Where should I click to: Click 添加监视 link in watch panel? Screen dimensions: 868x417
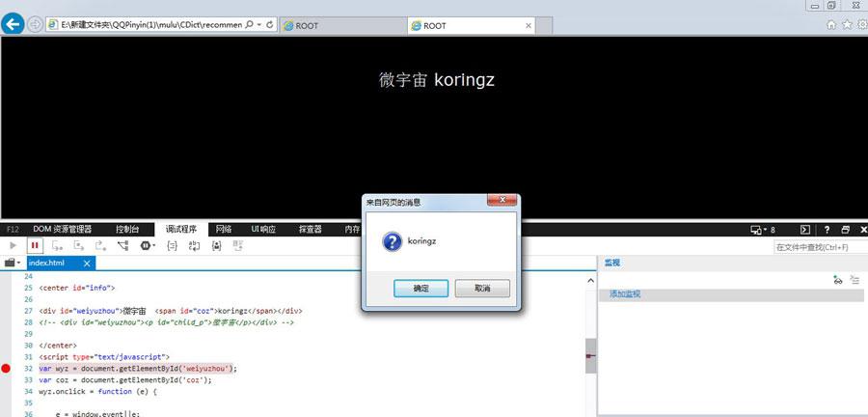coord(625,294)
